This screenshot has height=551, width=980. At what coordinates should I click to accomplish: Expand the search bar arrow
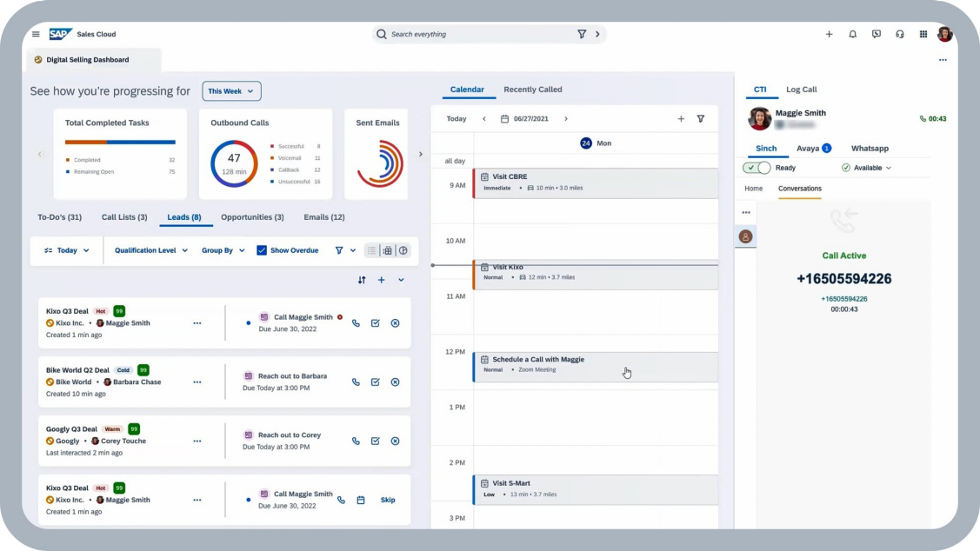click(597, 35)
